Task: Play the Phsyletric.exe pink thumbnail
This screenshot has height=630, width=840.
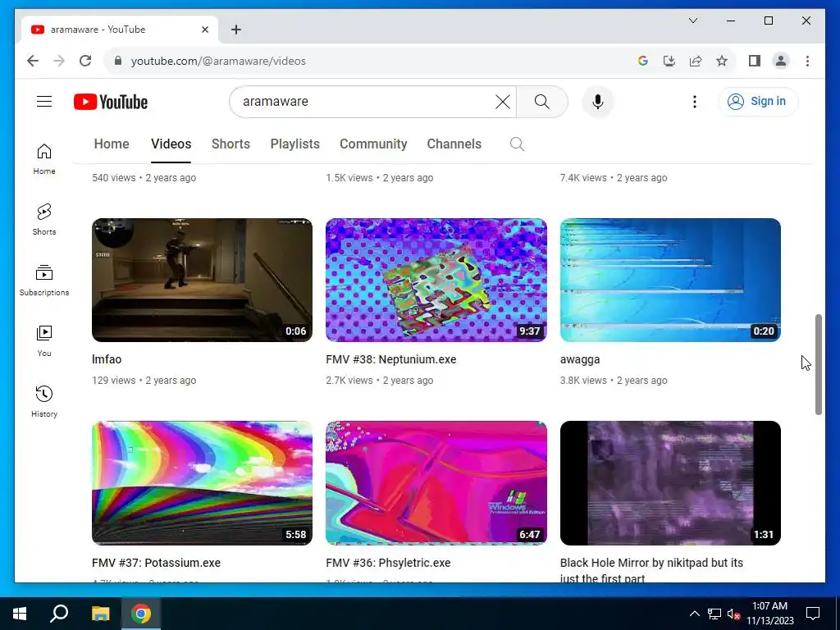Action: [x=436, y=483]
